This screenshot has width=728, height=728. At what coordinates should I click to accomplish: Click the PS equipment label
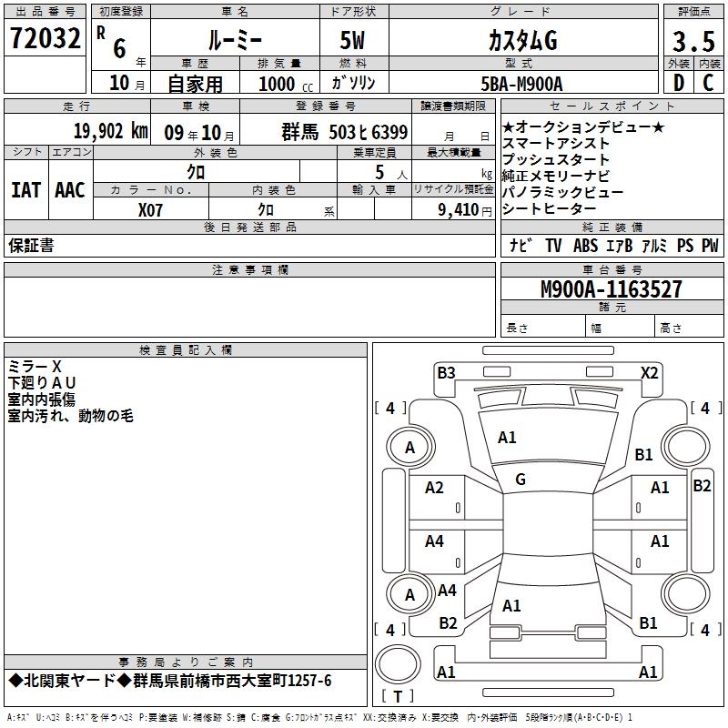[x=685, y=246]
